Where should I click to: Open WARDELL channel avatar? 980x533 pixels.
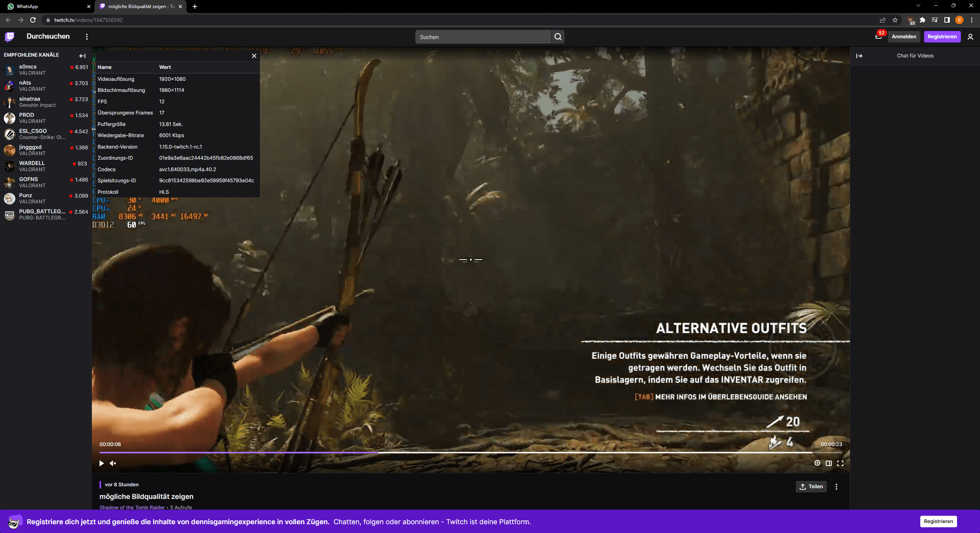click(x=10, y=166)
